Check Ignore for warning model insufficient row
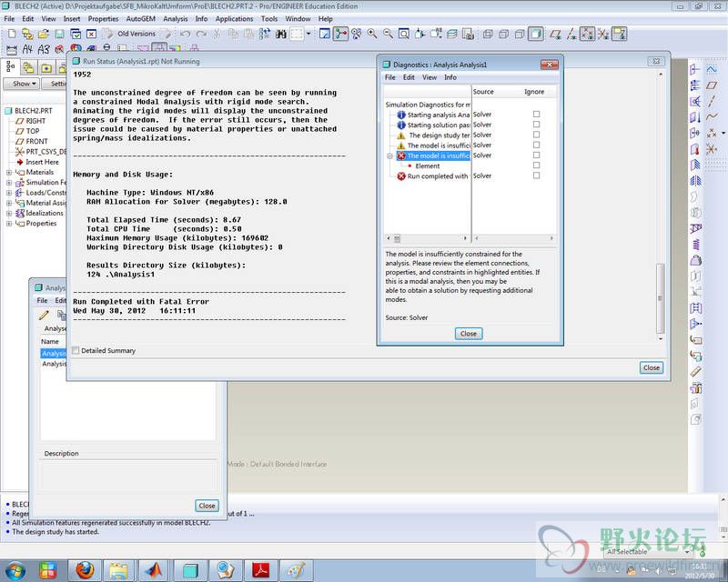This screenshot has height=582, width=728. point(536,145)
